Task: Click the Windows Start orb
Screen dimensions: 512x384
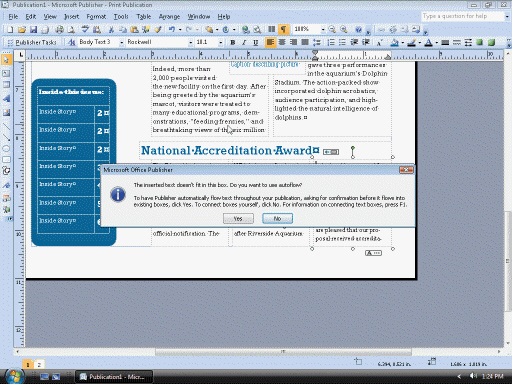Action: point(14,376)
